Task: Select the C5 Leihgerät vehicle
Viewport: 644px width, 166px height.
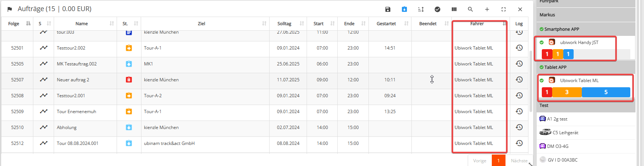Action: click(x=565, y=132)
